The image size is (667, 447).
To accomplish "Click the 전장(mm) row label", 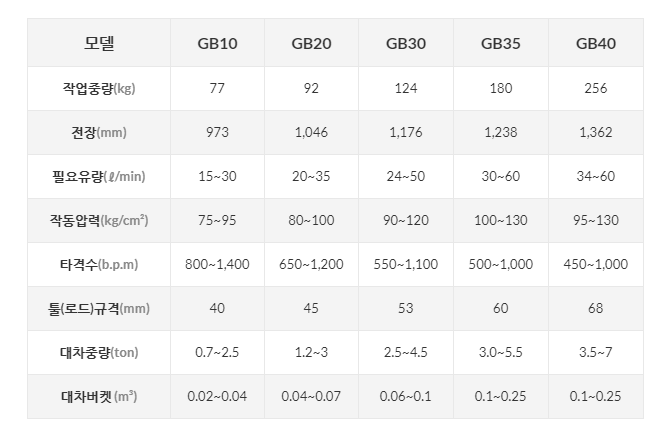I will [99, 132].
